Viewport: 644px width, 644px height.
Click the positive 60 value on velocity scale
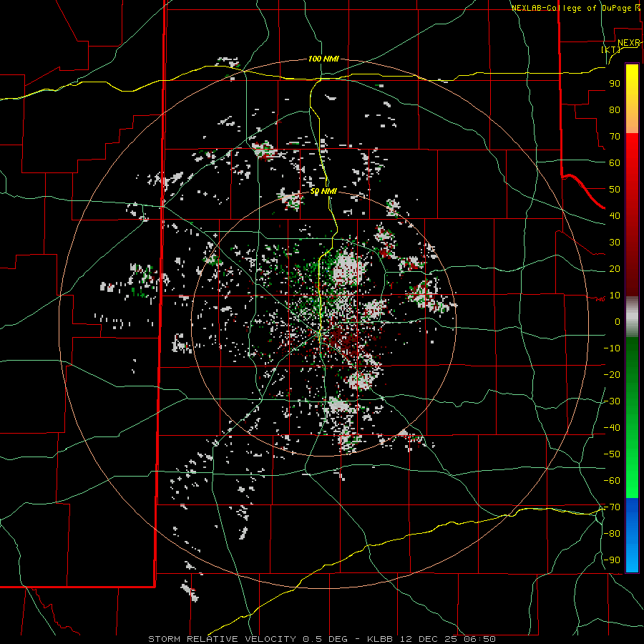click(615, 162)
